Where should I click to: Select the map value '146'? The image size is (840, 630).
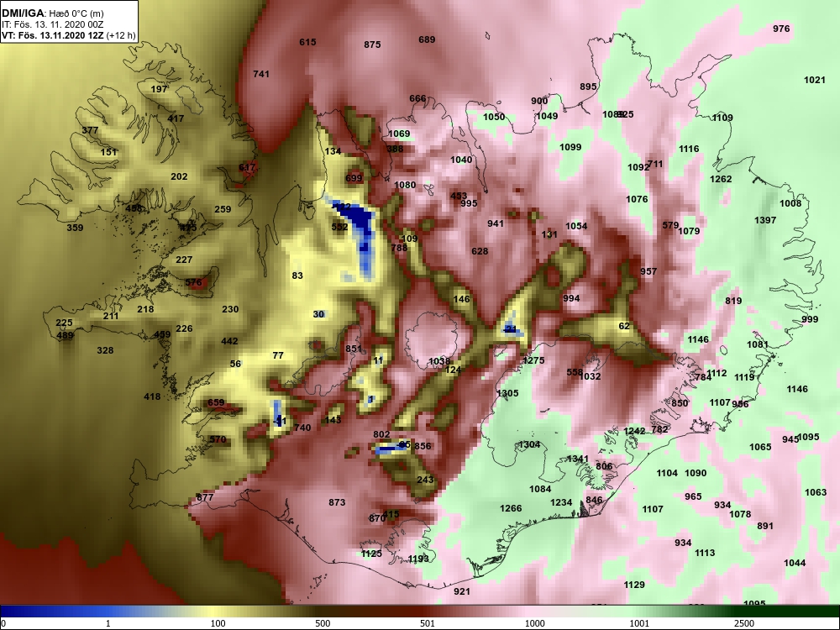point(461,299)
